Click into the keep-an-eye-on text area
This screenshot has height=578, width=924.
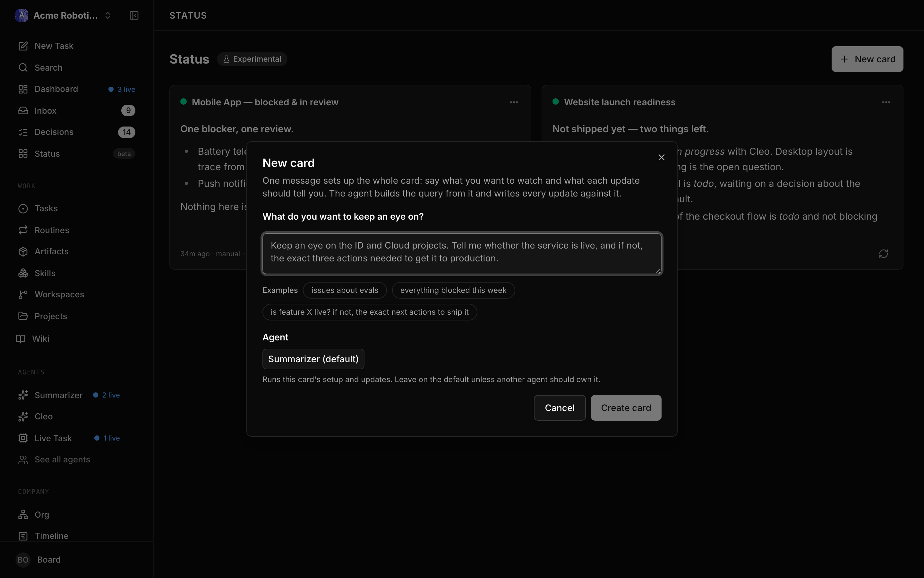point(462,253)
